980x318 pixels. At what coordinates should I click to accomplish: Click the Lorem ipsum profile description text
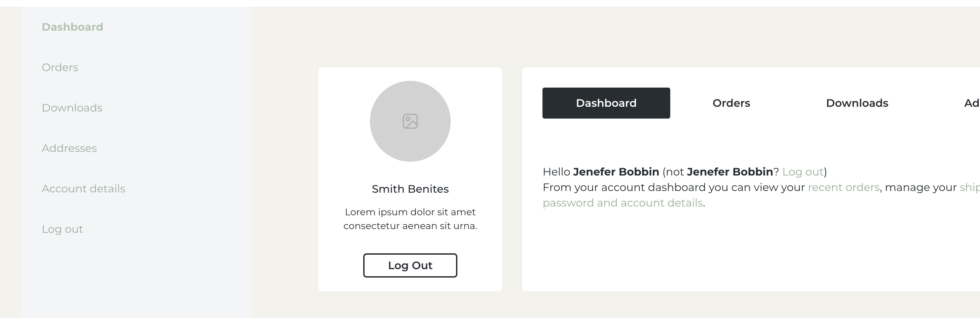point(410,219)
